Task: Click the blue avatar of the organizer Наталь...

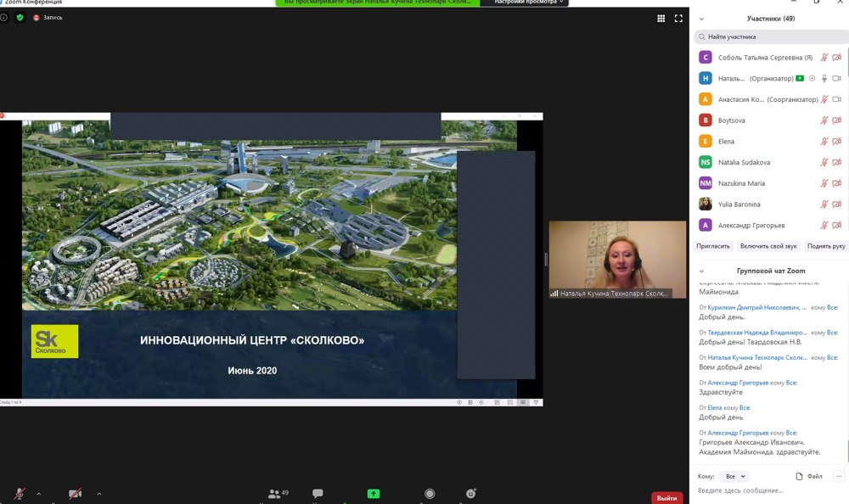Action: 705,79
